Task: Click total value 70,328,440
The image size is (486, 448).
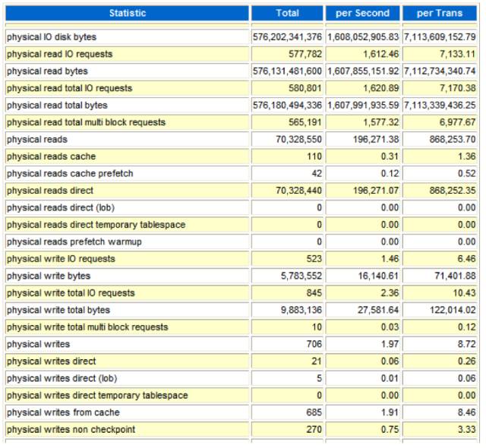Action: tap(299, 191)
